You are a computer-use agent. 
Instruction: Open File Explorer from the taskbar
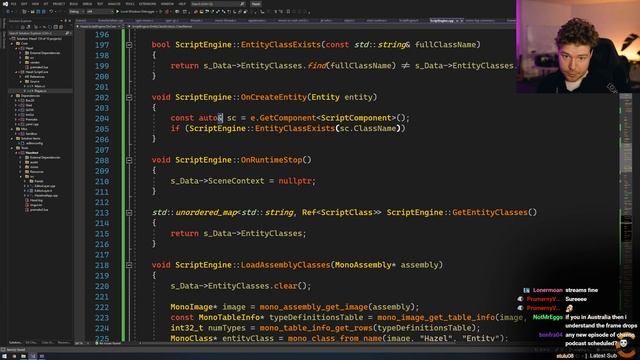pyautogui.click(x=23, y=356)
